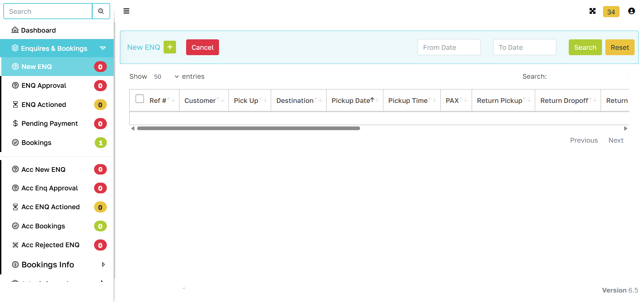Click the yellow Reset button

pyautogui.click(x=619, y=47)
